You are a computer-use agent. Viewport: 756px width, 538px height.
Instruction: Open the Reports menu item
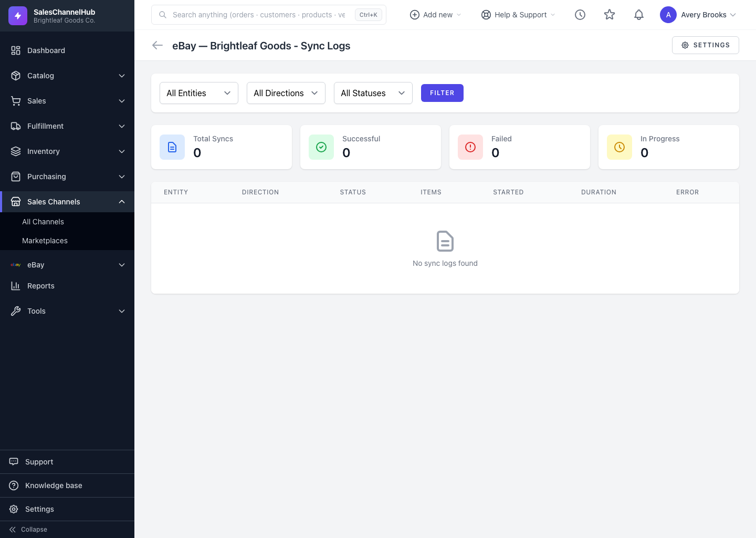coord(67,286)
